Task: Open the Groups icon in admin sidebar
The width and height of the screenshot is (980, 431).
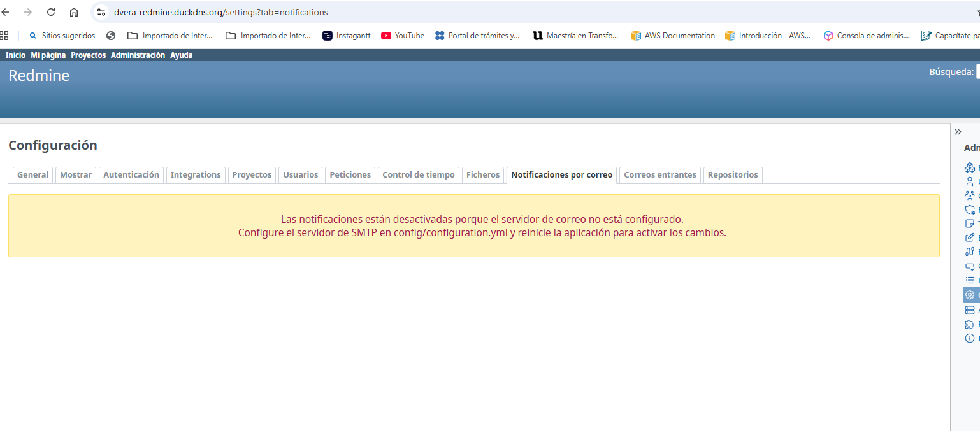Action: coord(969,196)
